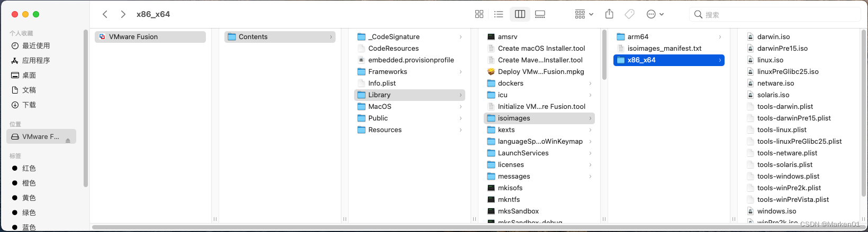Switch to gallery view
868x232 pixels.
tap(540, 14)
